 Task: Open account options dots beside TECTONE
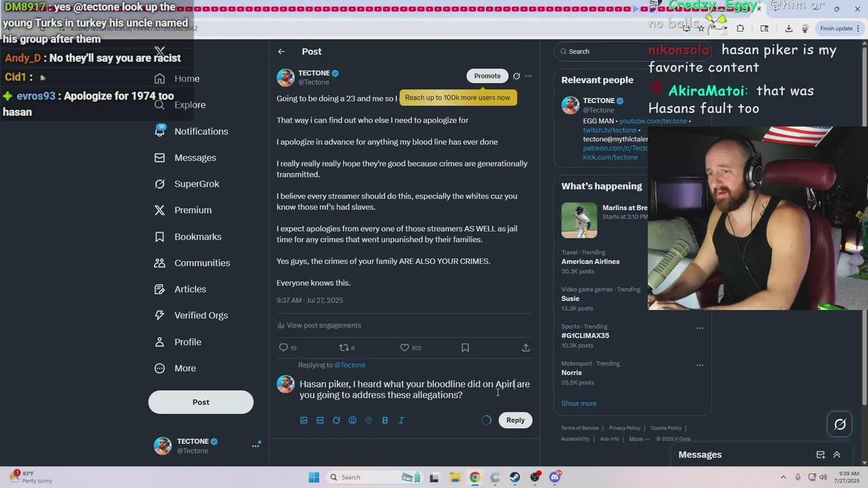tap(256, 445)
